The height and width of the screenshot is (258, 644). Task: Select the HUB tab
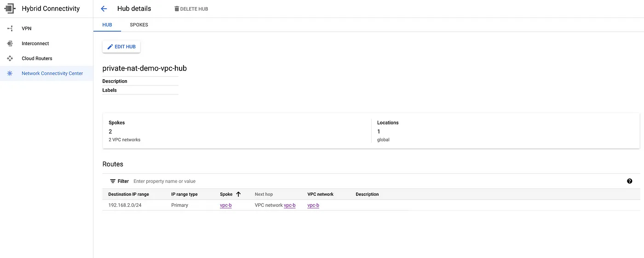coord(107,25)
